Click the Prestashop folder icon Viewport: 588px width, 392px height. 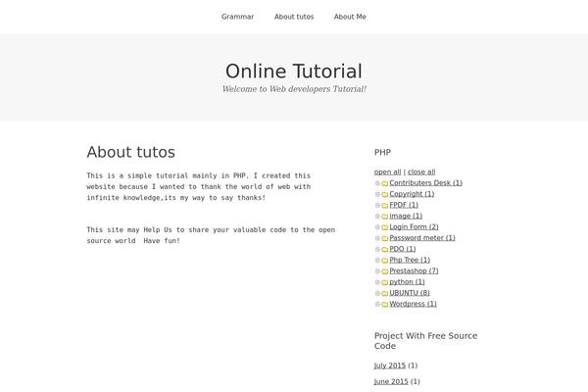pyautogui.click(x=385, y=271)
